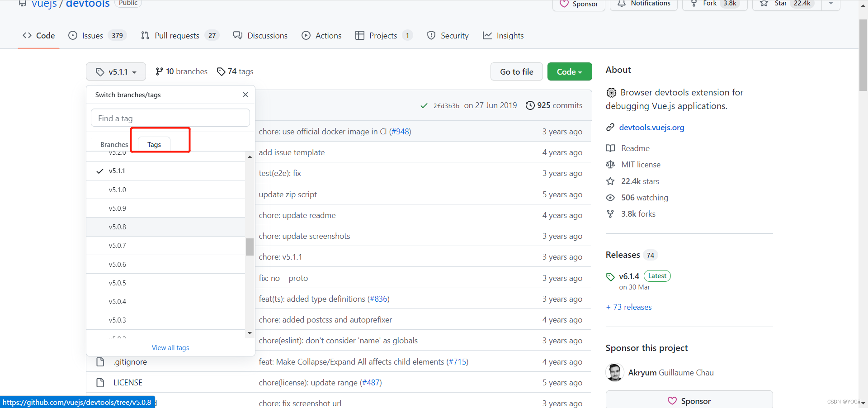Open the Insights tab
The image size is (868, 408).
point(503,36)
